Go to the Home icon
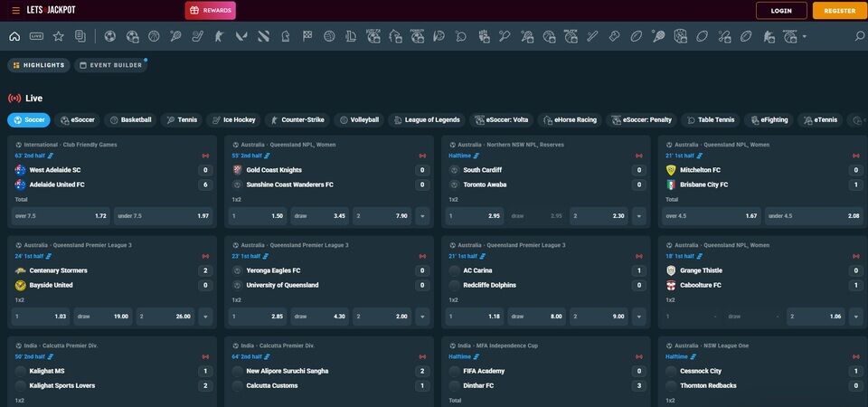The height and width of the screenshot is (407, 868). 15,36
